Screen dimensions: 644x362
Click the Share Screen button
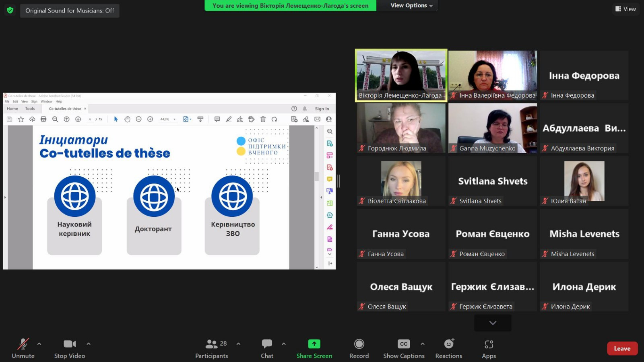[x=314, y=349]
